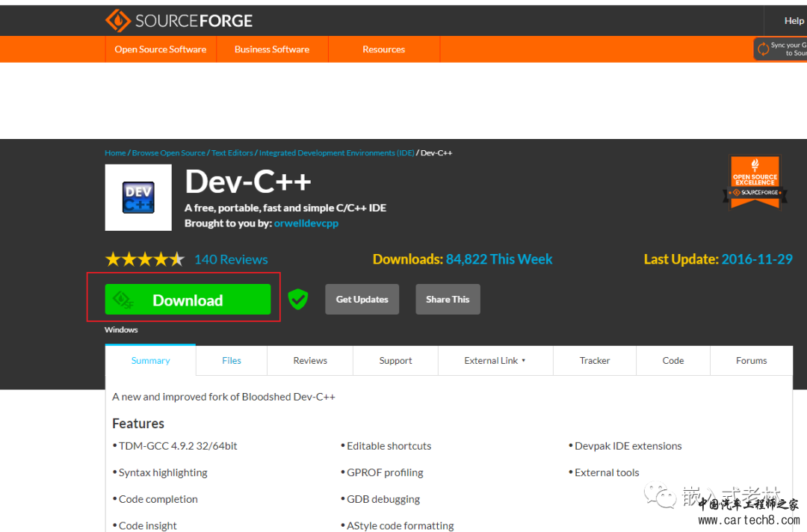Click the star rating
The width and height of the screenshot is (807, 532).
click(x=145, y=259)
